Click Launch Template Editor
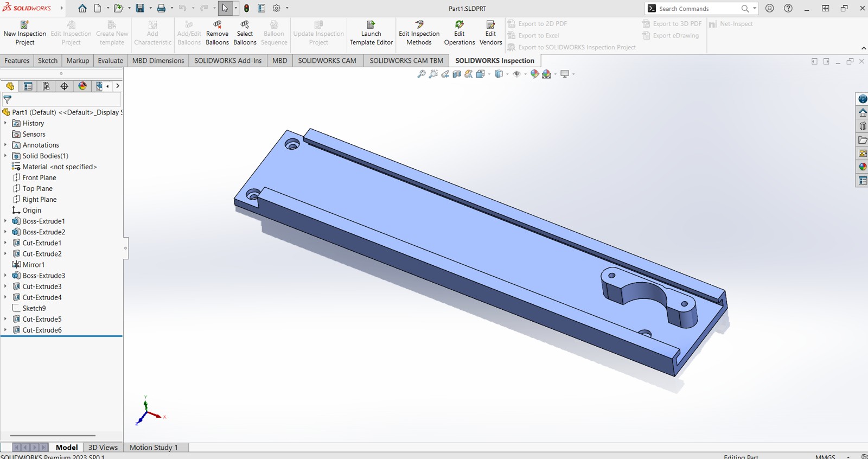This screenshot has height=459, width=868. coord(371,33)
